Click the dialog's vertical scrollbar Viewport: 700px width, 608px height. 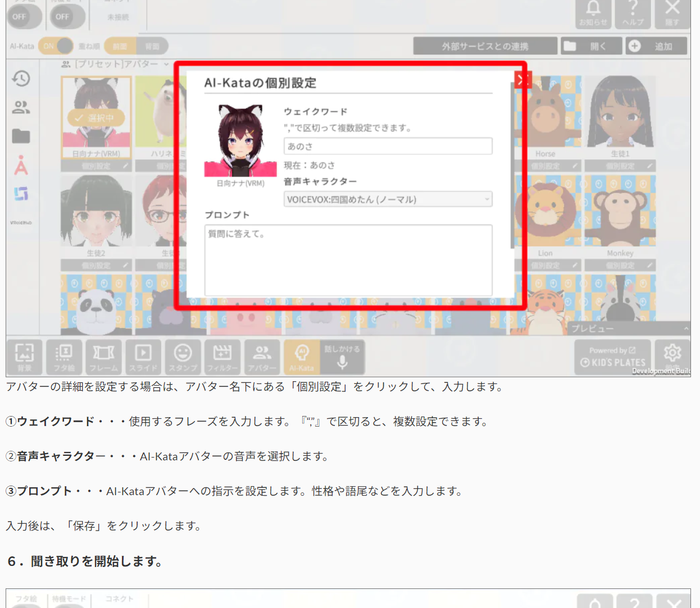click(x=512, y=166)
